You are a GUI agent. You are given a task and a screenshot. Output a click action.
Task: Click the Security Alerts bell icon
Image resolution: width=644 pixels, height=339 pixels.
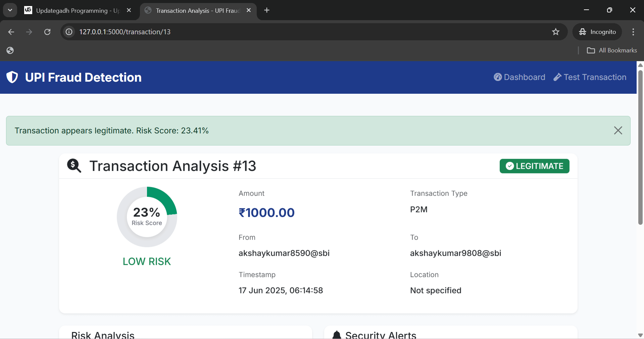point(337,335)
